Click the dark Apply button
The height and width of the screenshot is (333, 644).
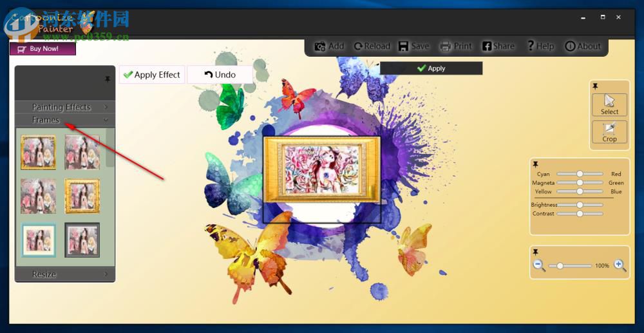(431, 68)
